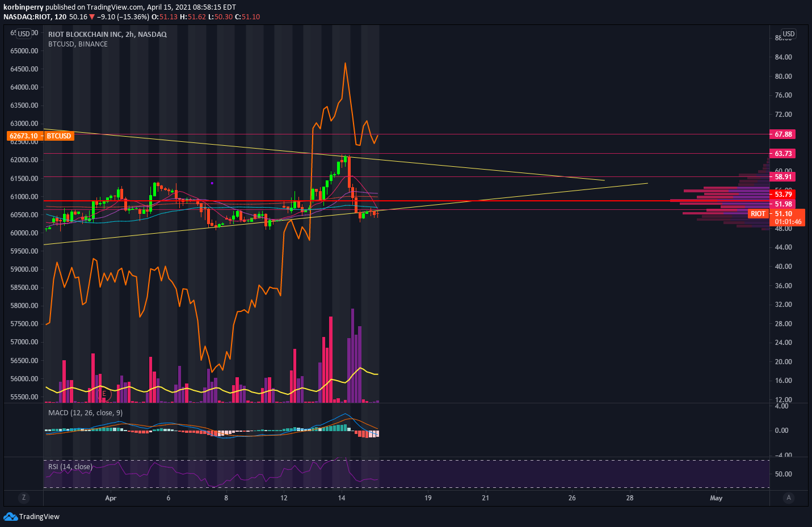Click the 50.00 value on the RSI scale
Viewport: 812px width, 527px height.
[x=784, y=474]
